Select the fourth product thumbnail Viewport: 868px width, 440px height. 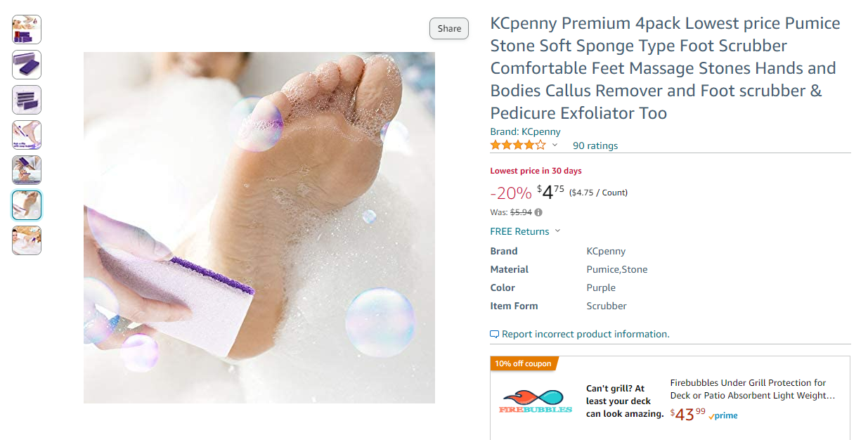[x=27, y=135]
